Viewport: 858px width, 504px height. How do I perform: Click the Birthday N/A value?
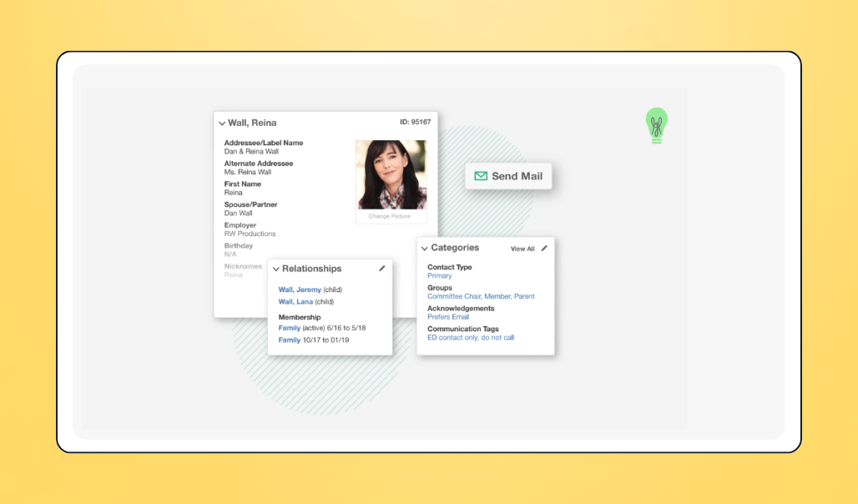[230, 255]
